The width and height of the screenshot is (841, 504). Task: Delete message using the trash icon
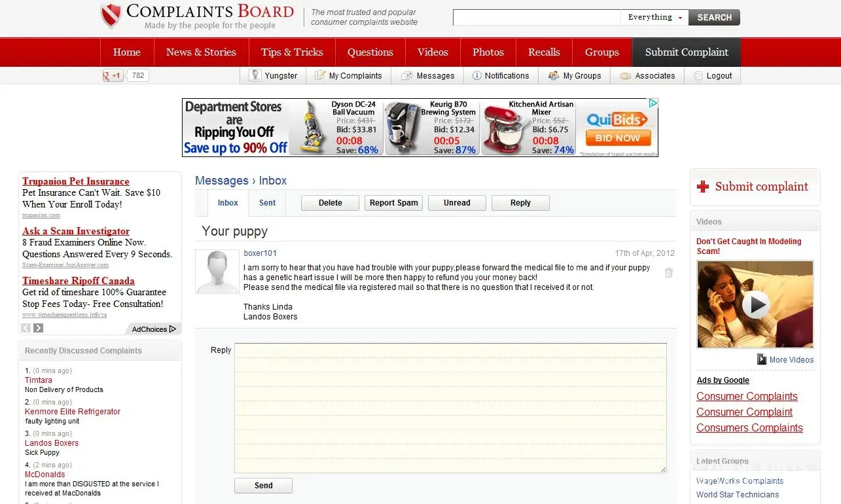668,273
